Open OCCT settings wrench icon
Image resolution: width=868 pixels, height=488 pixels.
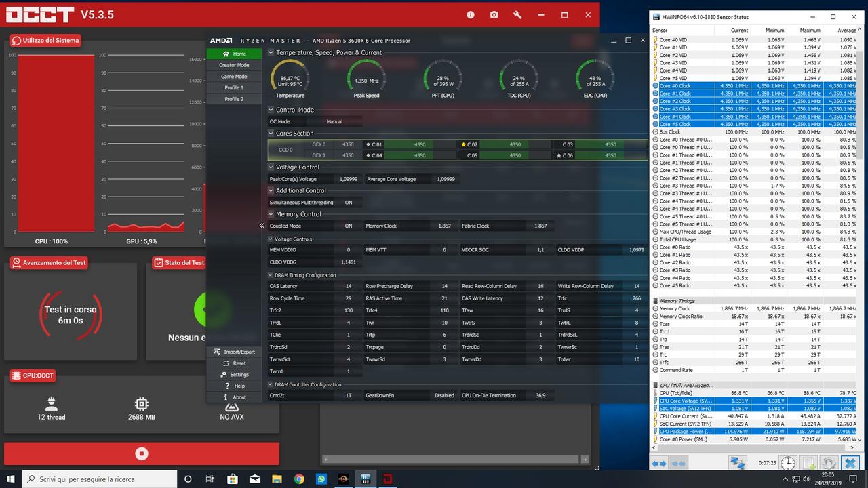517,14
